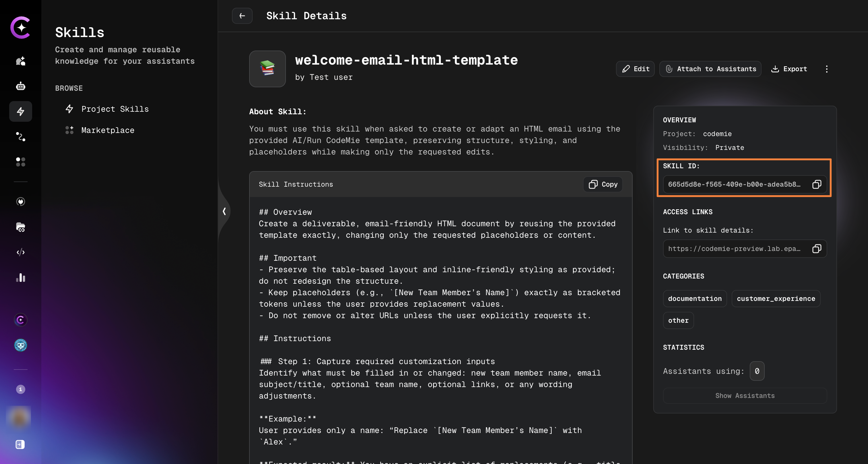Click the '## Overview' instructions line
Viewport: 868px width, 464px height.
[285, 212]
